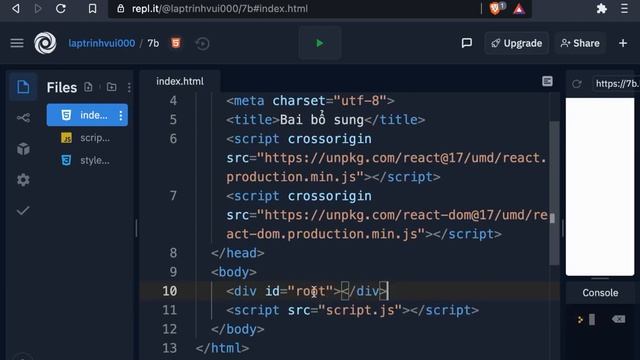Open the options menu for index.html file
The image size is (640, 360).
(x=121, y=116)
